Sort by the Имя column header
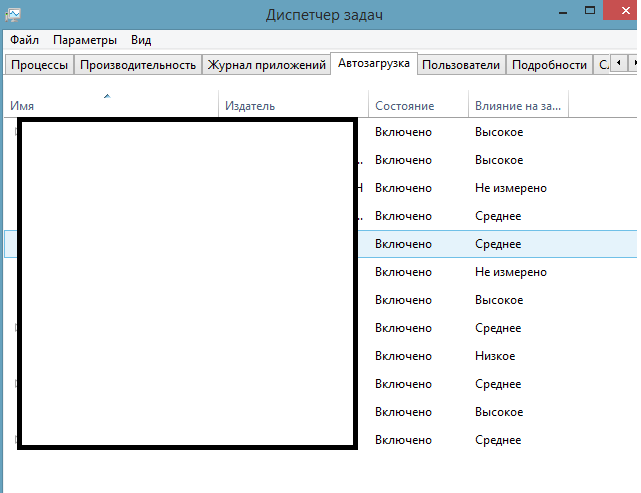641x493 pixels. (x=111, y=104)
